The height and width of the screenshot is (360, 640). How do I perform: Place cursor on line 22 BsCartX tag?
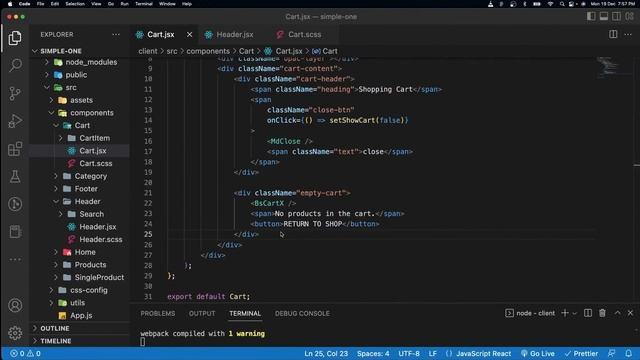tap(273, 203)
